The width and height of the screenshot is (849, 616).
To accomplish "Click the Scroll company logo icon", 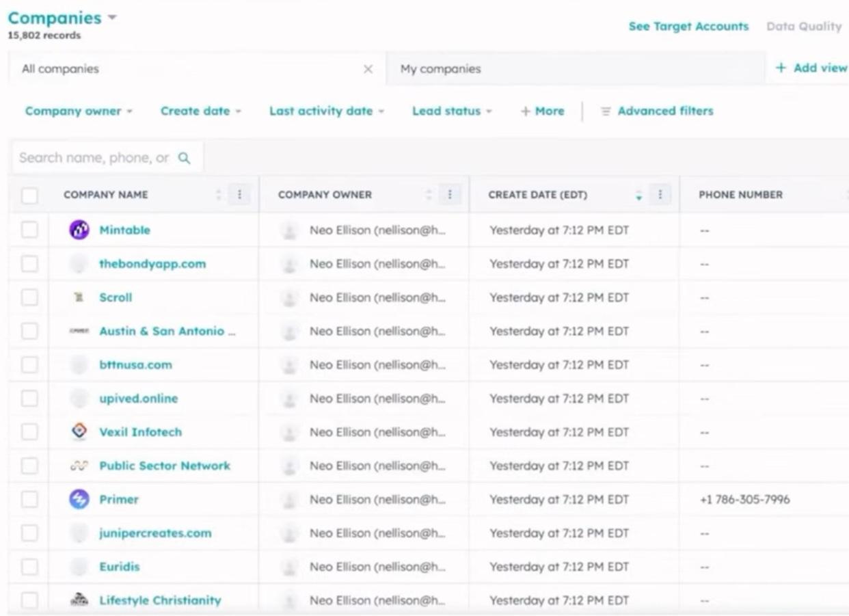I will point(79,297).
